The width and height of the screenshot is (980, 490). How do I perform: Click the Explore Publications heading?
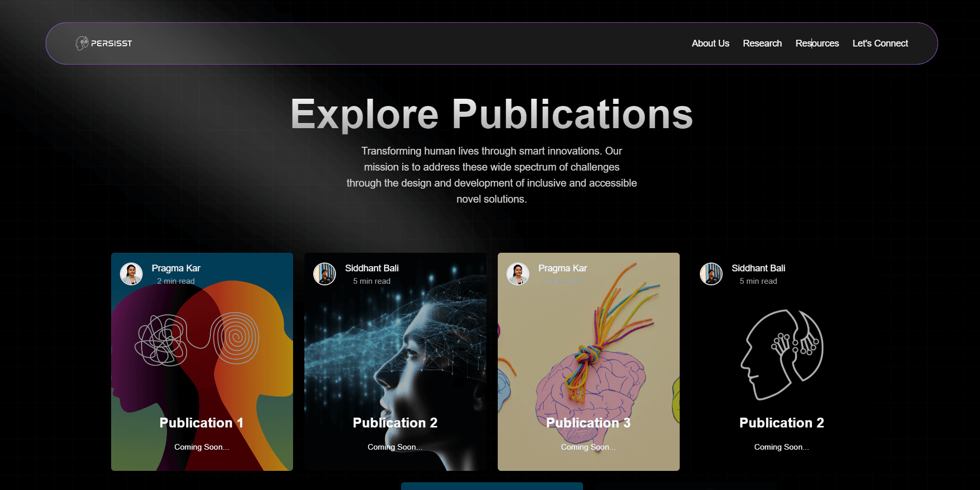pyautogui.click(x=492, y=114)
